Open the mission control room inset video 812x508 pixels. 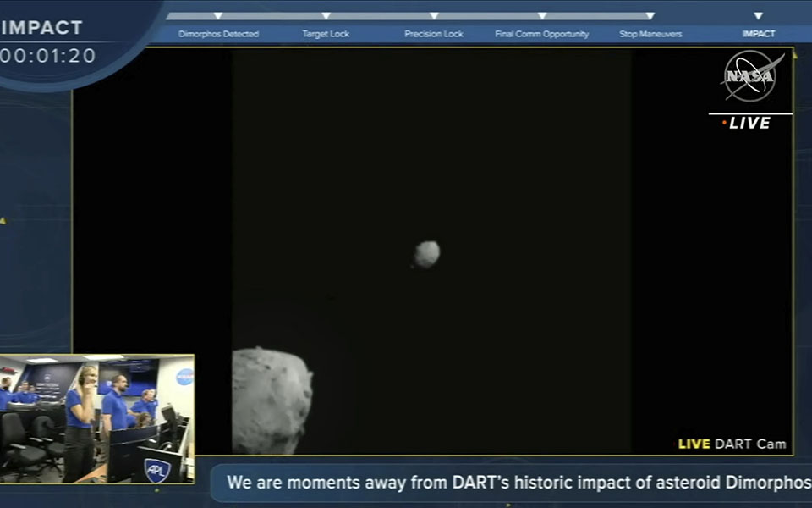click(x=96, y=418)
